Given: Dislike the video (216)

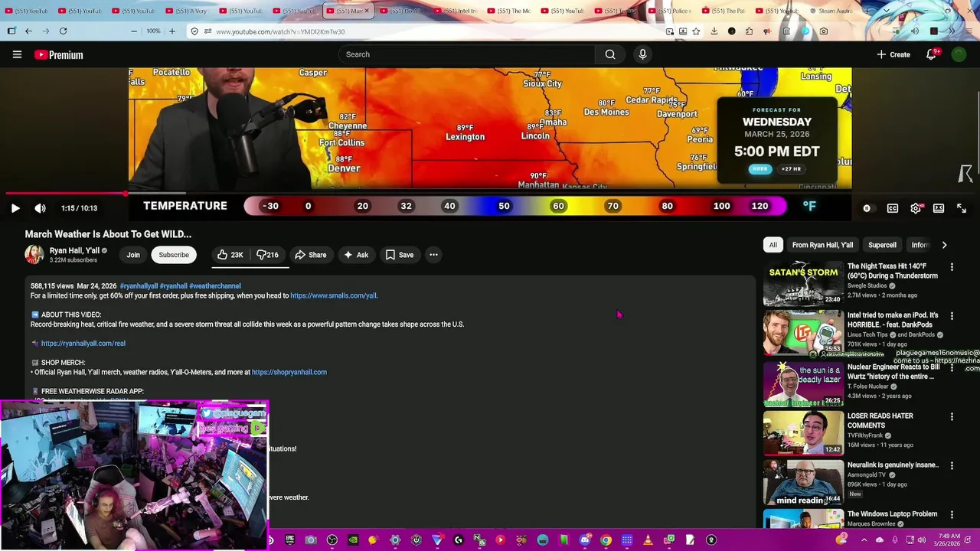Looking at the screenshot, I should [269, 255].
